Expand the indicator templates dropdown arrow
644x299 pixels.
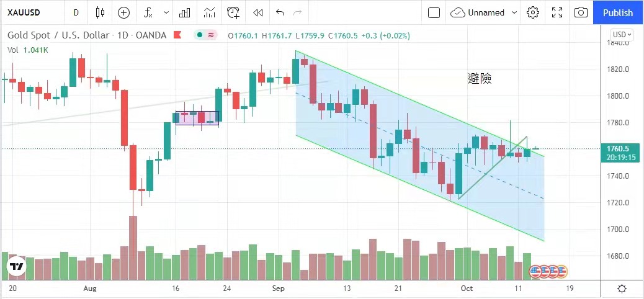click(166, 12)
